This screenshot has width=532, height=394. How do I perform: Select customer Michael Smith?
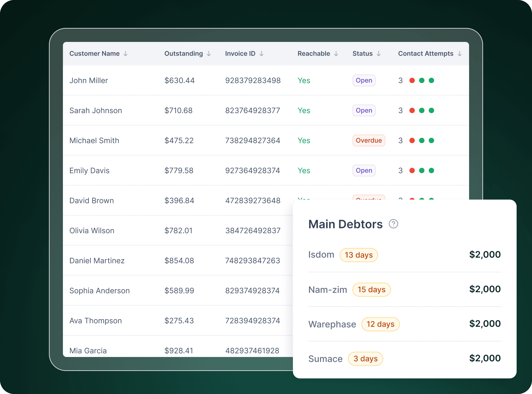tap(94, 141)
